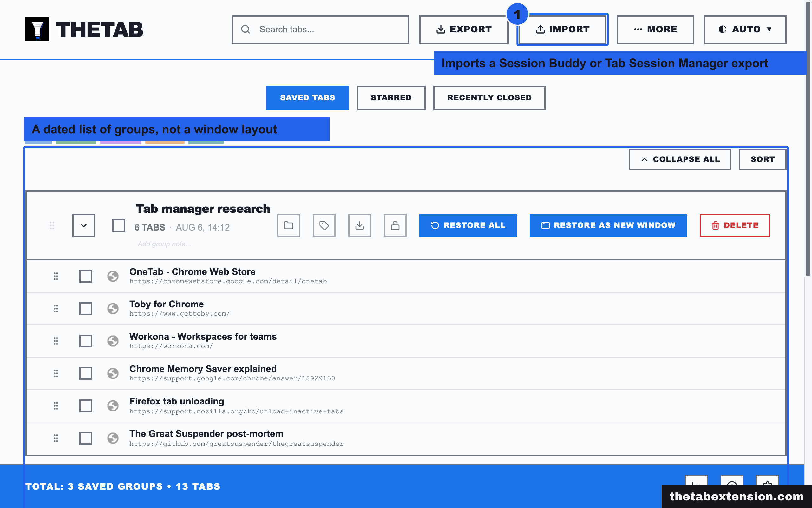This screenshot has height=508, width=812.
Task: Restore all tabs in the group
Action: [x=468, y=225]
